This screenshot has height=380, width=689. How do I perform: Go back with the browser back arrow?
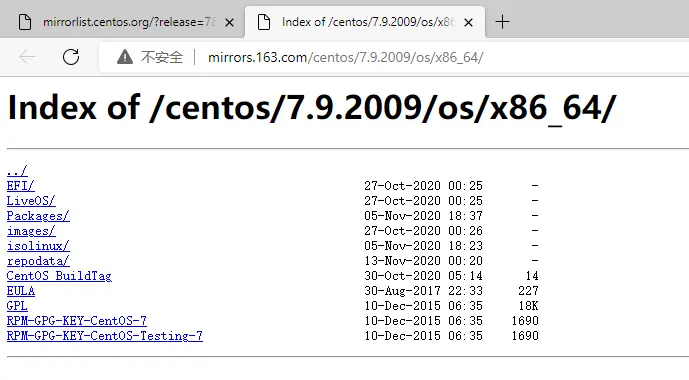click(27, 57)
